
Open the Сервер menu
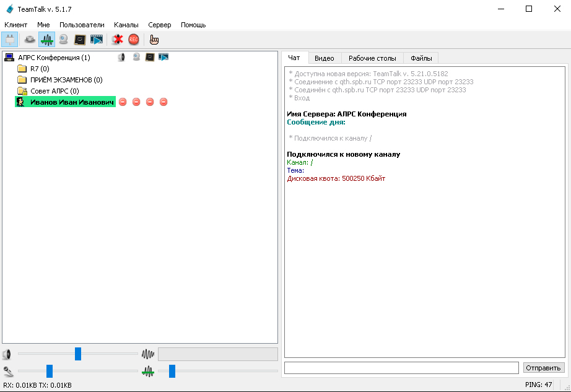160,25
